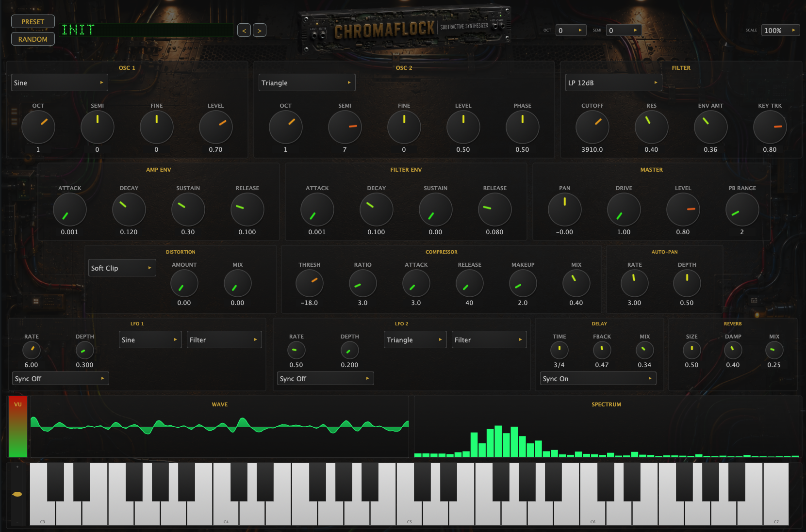Click the Auto-Pan RATE knob

point(635,283)
